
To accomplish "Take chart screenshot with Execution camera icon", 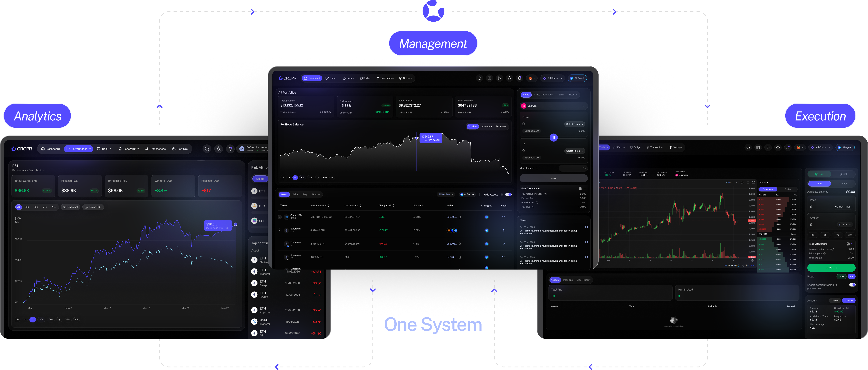I will point(753,183).
